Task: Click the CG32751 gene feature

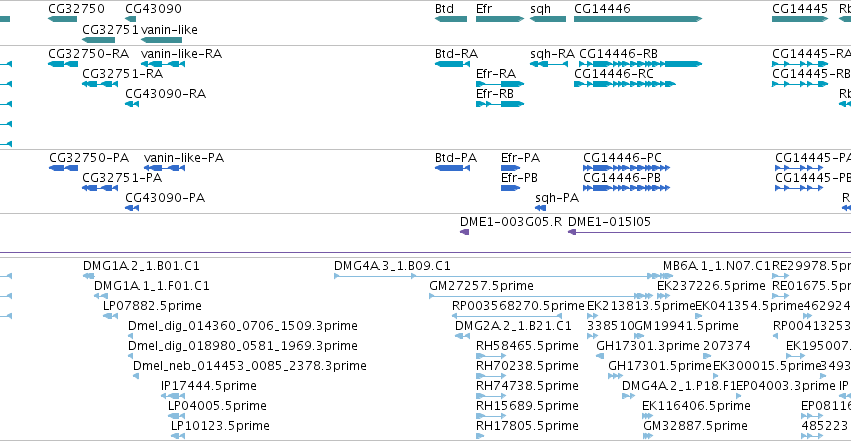Action: tap(98, 40)
